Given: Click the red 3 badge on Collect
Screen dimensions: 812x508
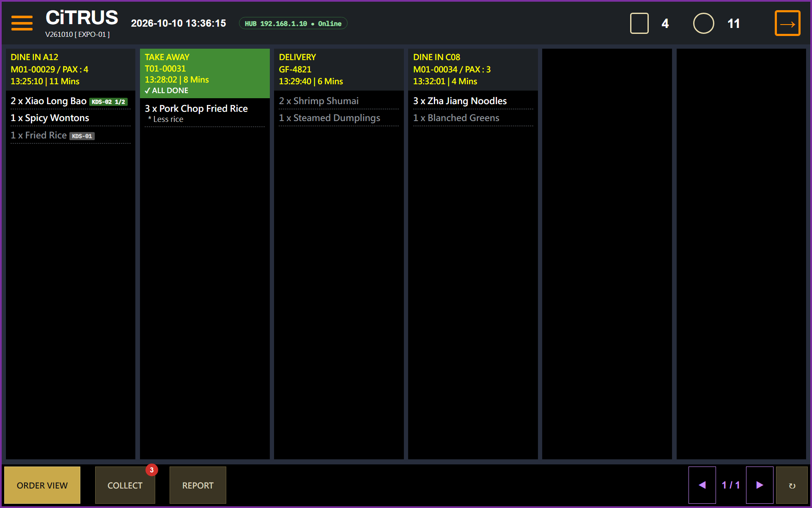Looking at the screenshot, I should 151,470.
